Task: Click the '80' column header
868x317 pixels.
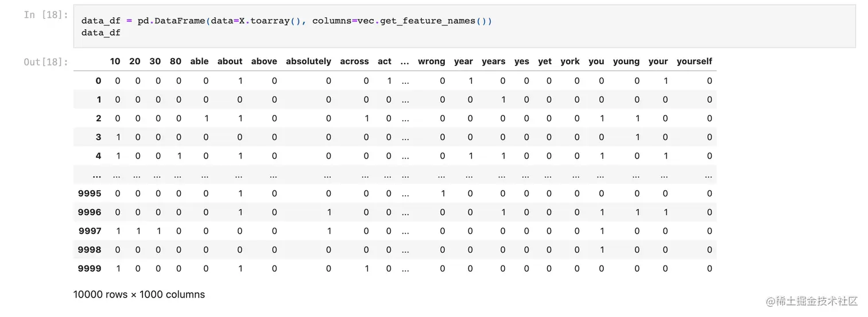Action: pos(176,61)
